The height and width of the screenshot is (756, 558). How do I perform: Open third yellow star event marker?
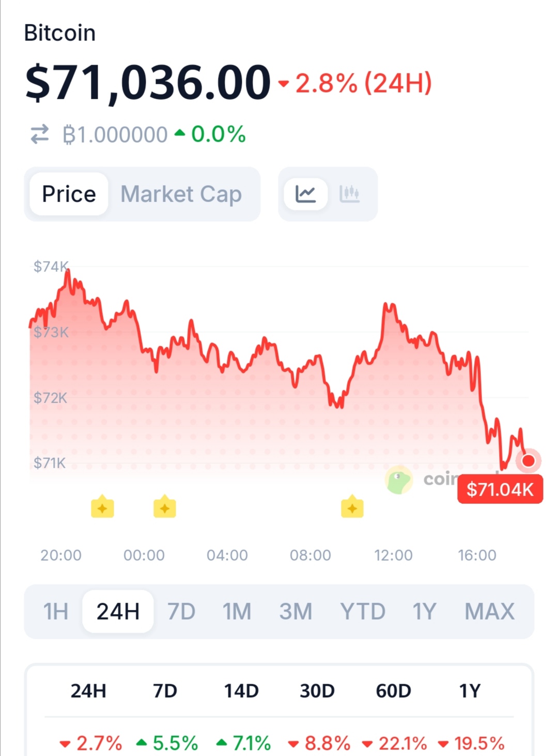[x=352, y=507]
